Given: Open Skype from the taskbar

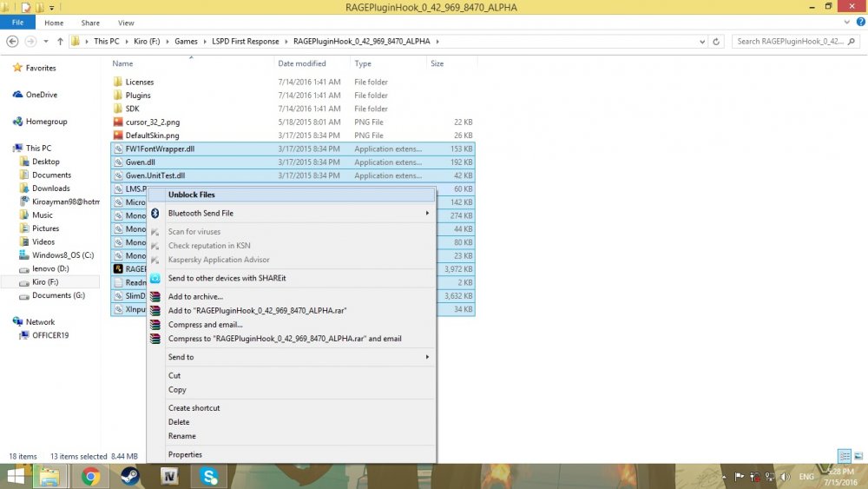Looking at the screenshot, I should point(208,475).
